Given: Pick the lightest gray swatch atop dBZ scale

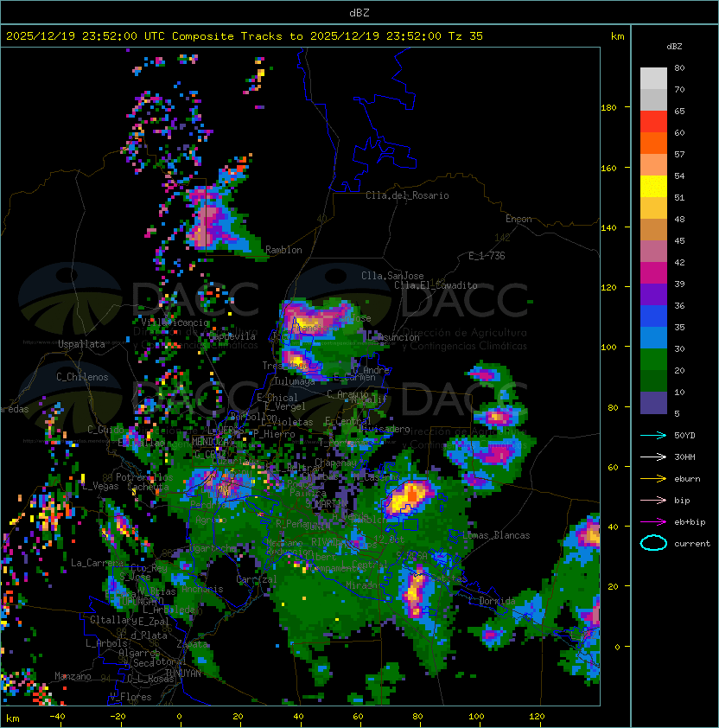Looking at the screenshot, I should 653,79.
